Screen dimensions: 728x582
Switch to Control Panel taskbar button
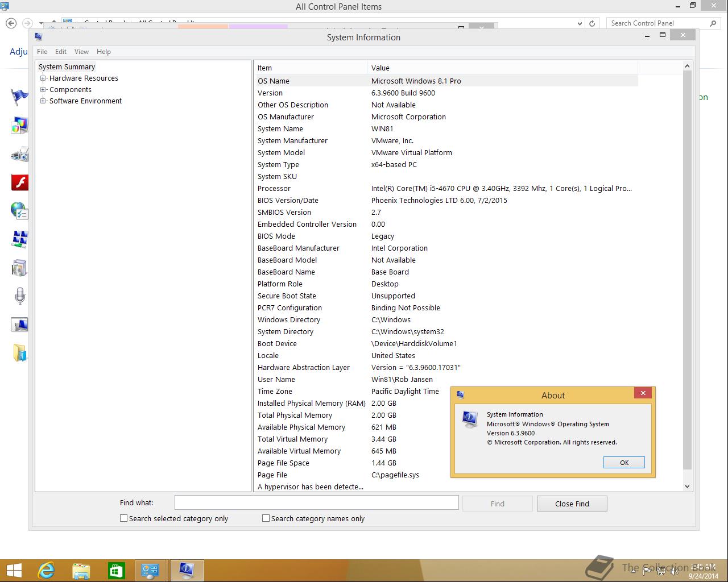point(151,571)
